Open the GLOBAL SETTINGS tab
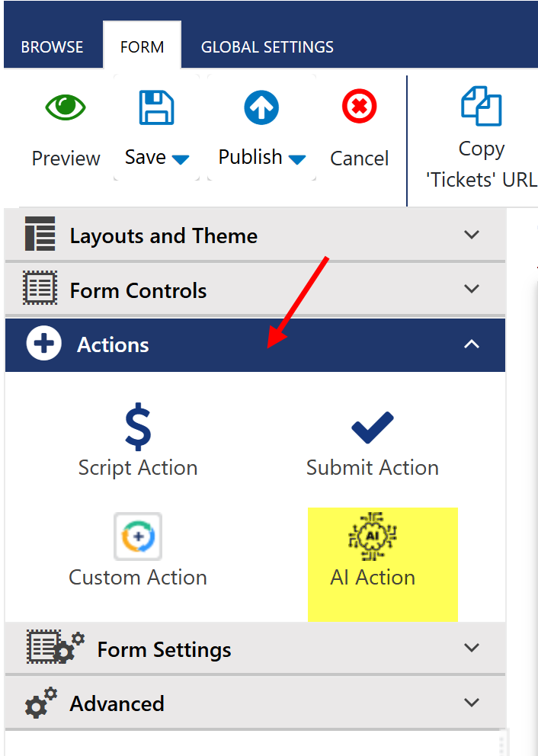 [x=267, y=47]
